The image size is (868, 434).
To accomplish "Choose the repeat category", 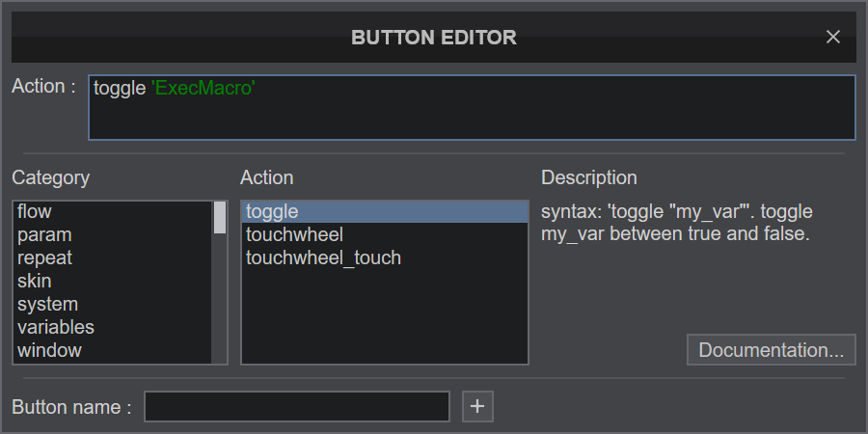I will [113, 258].
